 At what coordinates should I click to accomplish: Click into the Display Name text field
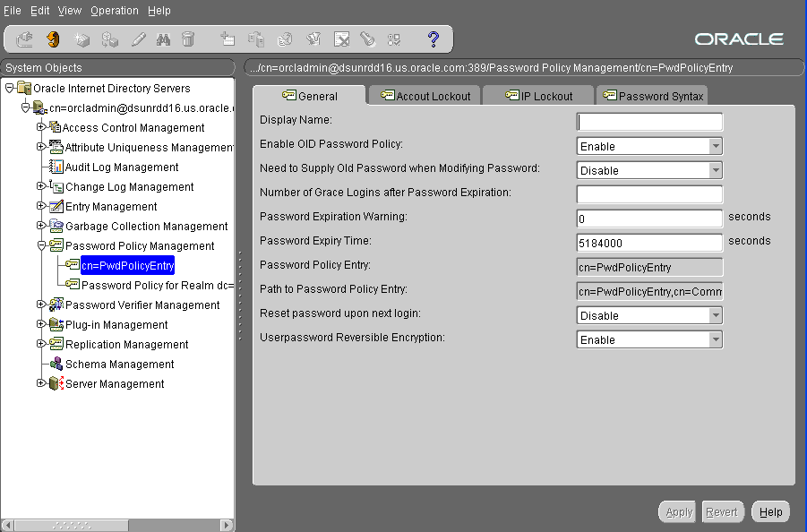click(649, 122)
